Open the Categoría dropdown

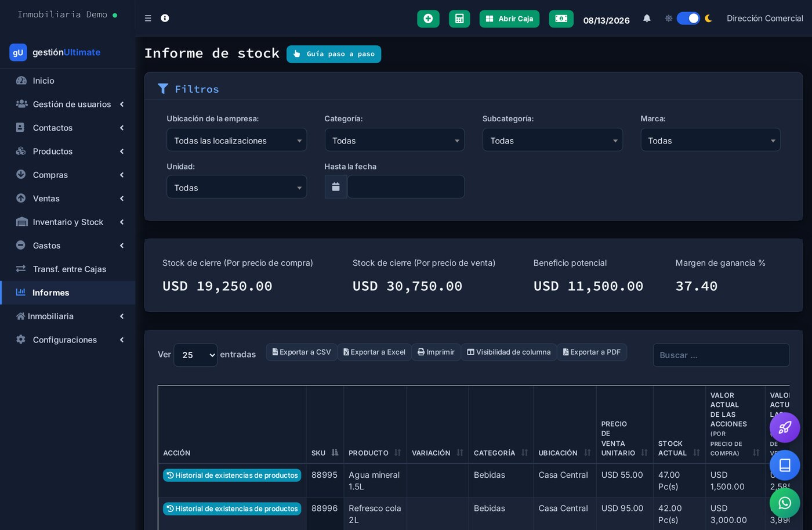pos(394,140)
